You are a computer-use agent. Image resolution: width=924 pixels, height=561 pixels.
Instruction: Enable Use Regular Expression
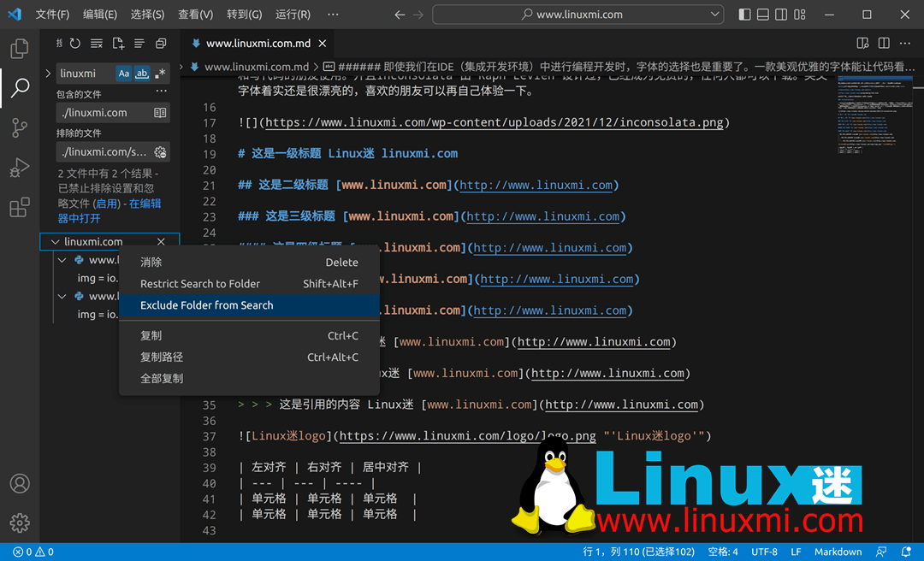pyautogui.click(x=161, y=74)
